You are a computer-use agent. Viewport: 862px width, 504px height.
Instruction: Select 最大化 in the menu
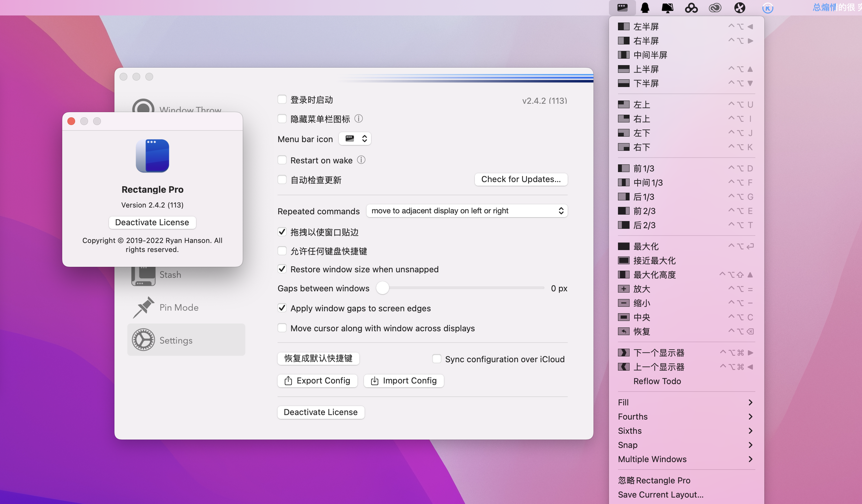pos(646,246)
